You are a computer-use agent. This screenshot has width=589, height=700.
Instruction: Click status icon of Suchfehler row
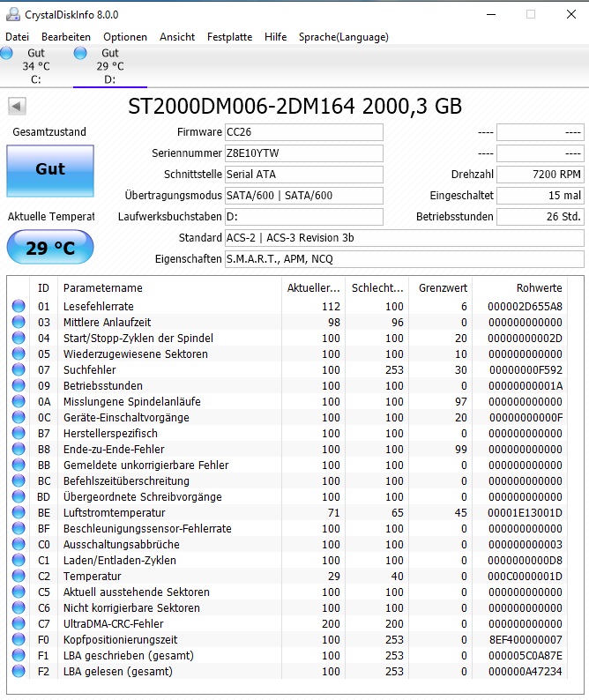(x=19, y=369)
